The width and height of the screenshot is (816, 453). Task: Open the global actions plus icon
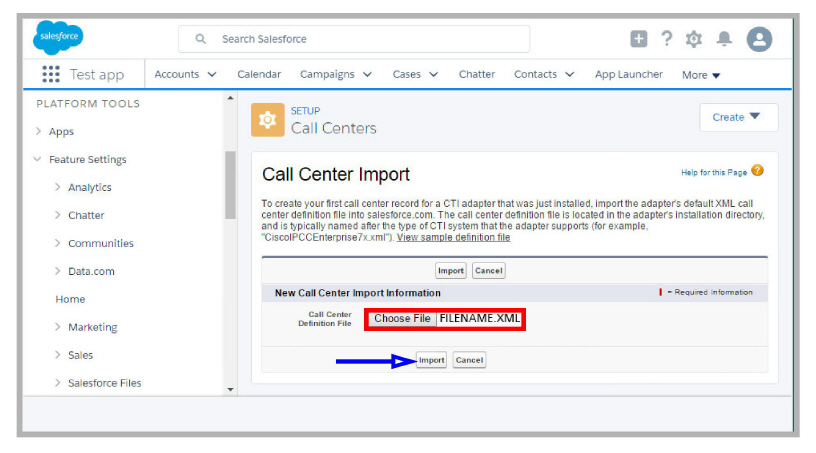coord(639,39)
